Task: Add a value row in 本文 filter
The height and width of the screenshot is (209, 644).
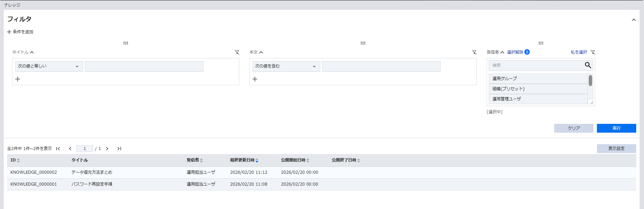Action: point(255,79)
